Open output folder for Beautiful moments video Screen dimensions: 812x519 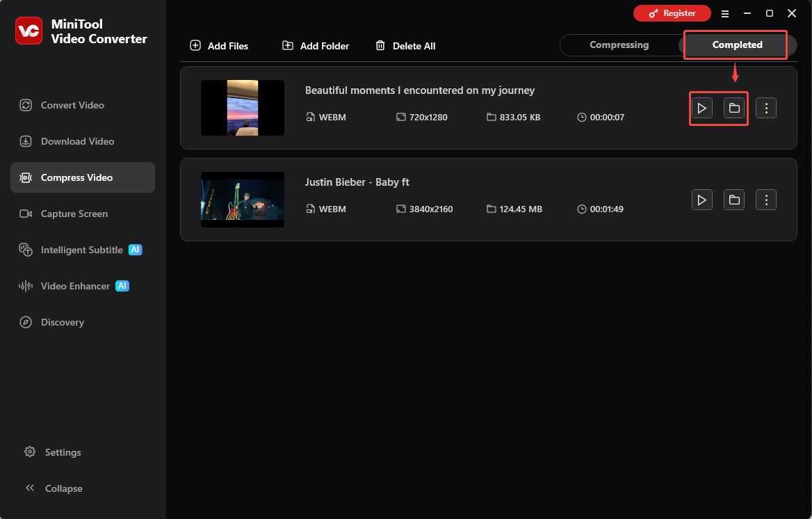734,109
